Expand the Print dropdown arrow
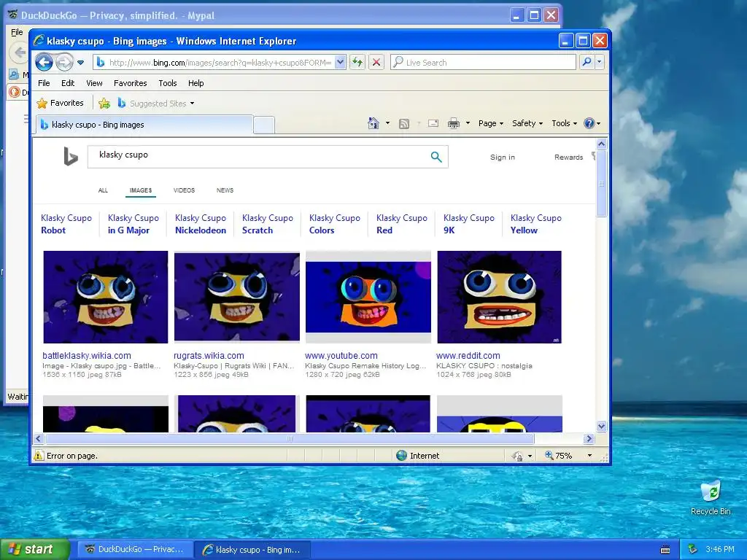This screenshot has height=560, width=747. coord(468,123)
